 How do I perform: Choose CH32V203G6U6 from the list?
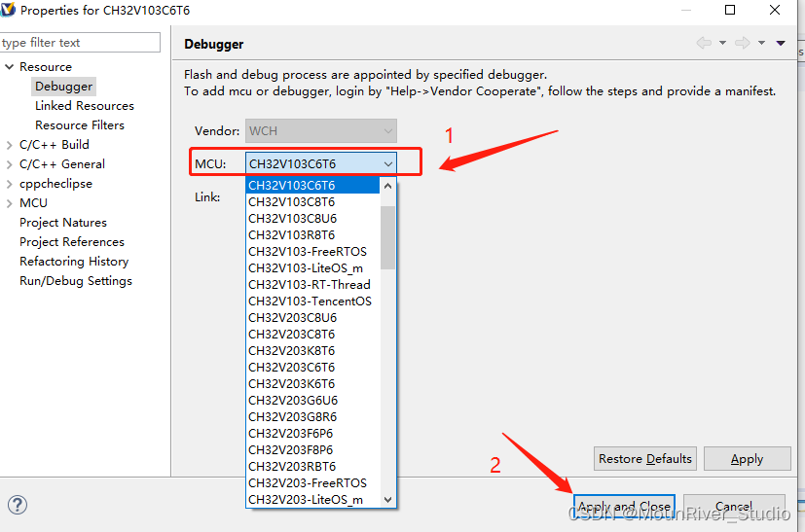313,400
